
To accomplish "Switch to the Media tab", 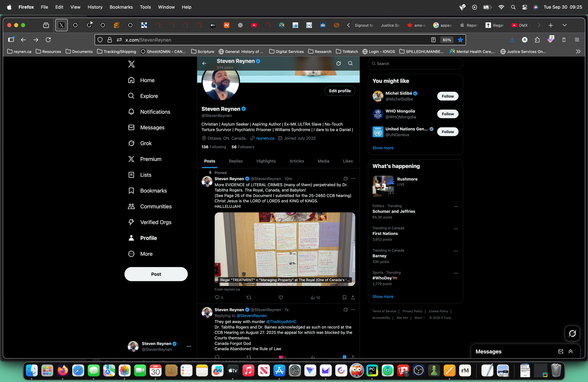I will click(x=323, y=161).
